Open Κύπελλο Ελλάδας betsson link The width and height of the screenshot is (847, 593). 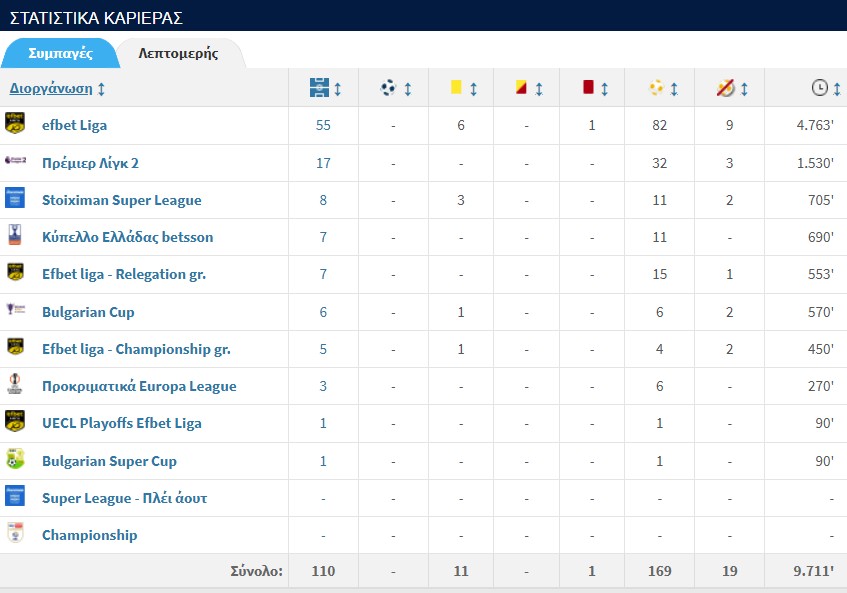[127, 237]
